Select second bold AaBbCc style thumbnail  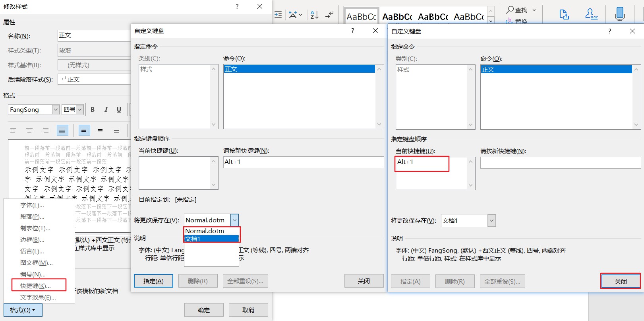(x=397, y=17)
